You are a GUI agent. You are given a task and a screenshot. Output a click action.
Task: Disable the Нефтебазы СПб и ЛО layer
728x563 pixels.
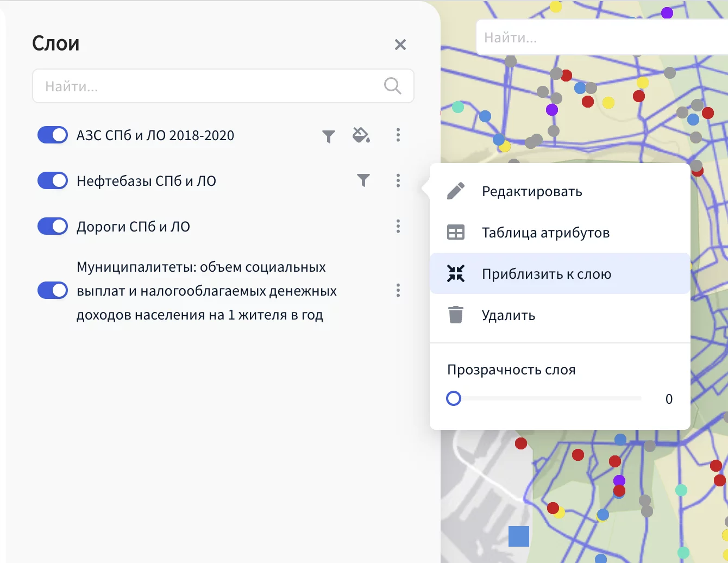[53, 180]
